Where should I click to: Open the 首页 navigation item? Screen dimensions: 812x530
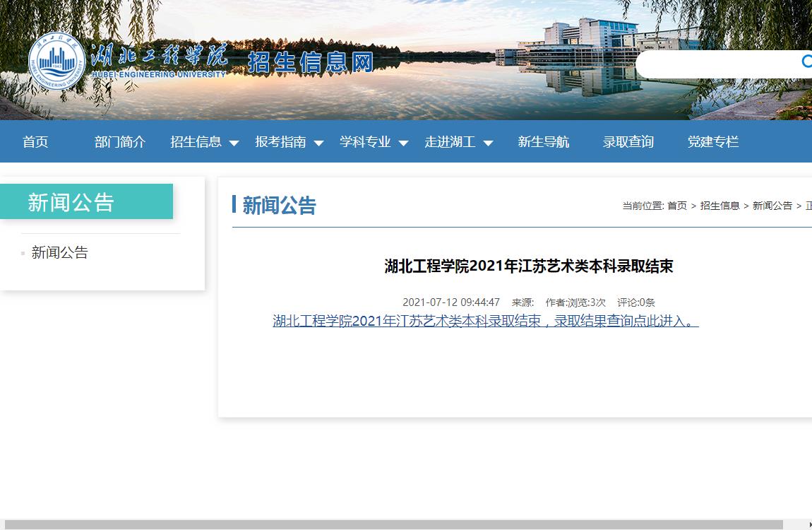point(35,141)
